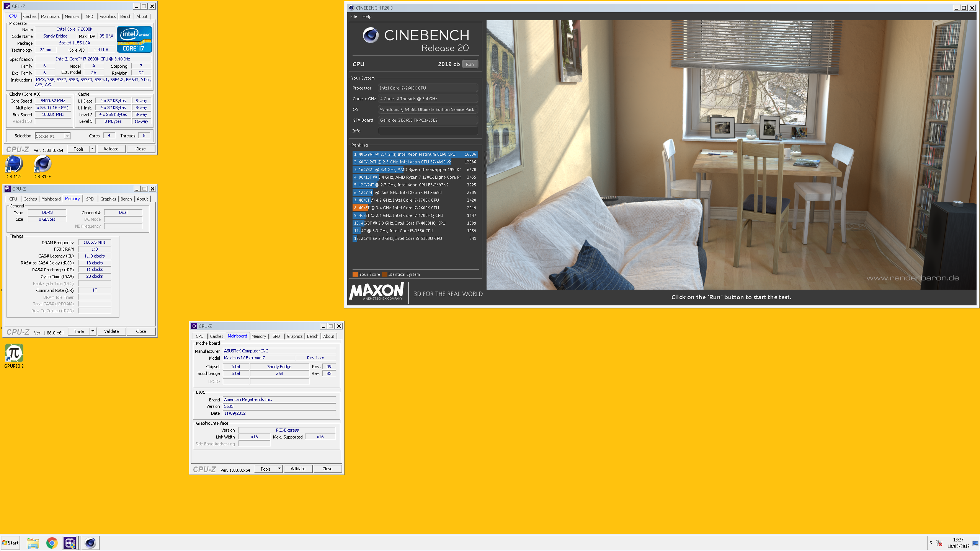Screen dimensions: 980x551
Task: Click Core Speed value 5400.67 MHz
Action: [53, 101]
